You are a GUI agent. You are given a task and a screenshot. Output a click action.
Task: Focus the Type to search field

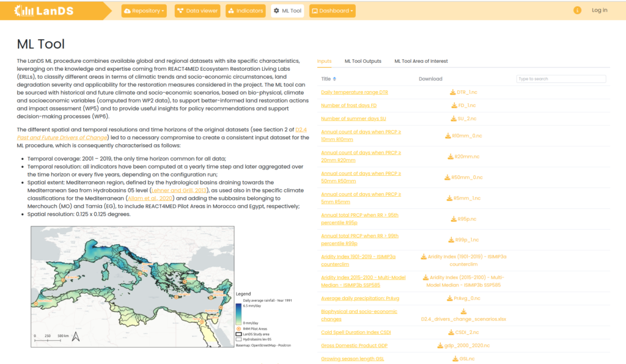pyautogui.click(x=561, y=79)
